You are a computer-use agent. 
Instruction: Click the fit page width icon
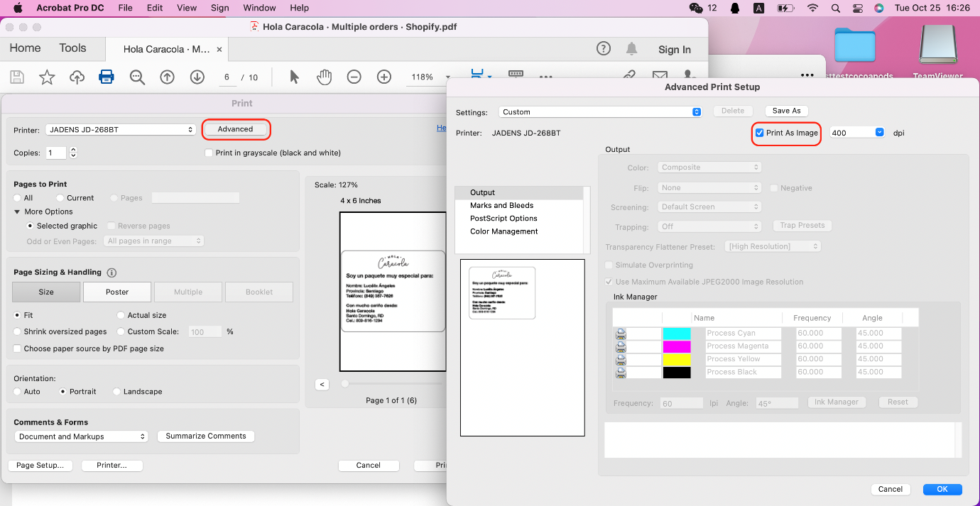tap(477, 75)
